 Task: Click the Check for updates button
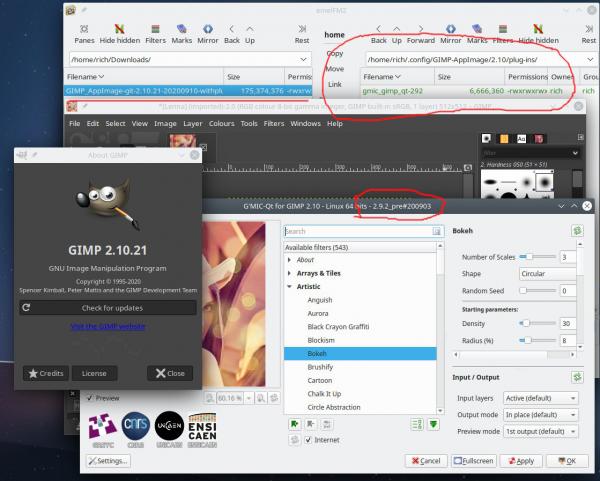click(108, 308)
